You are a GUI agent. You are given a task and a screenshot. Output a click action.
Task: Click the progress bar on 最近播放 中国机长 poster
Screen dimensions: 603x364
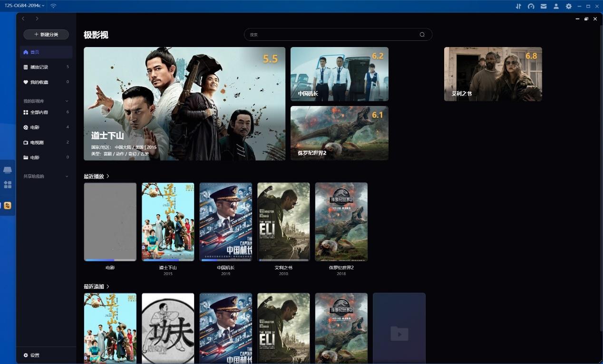tap(226, 260)
